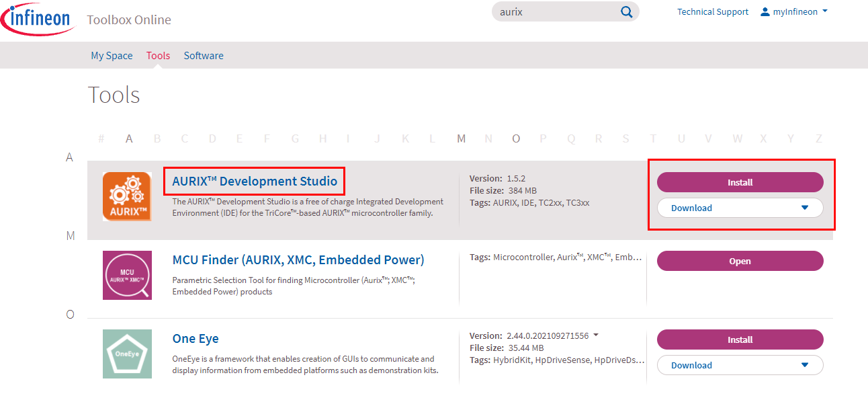Click the # symbol in alphabet index
This screenshot has height=400, width=868.
[x=101, y=138]
